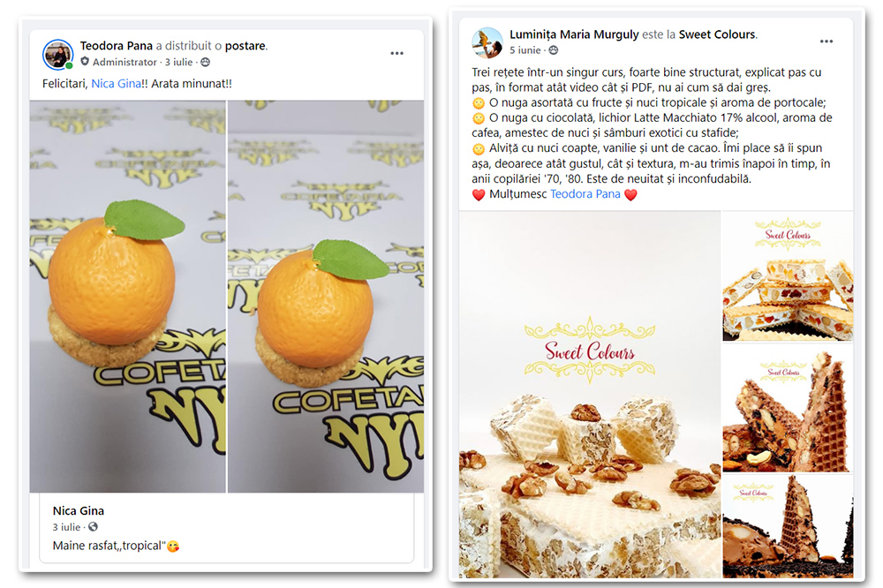
Task: Open large walnut halva Sweet Colours photo
Action: tap(590, 395)
